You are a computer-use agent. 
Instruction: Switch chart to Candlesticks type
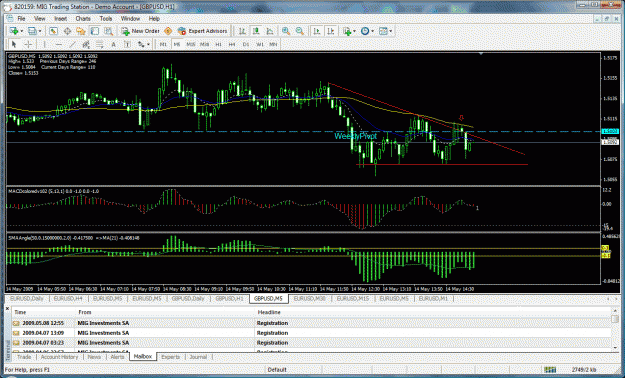click(256, 31)
